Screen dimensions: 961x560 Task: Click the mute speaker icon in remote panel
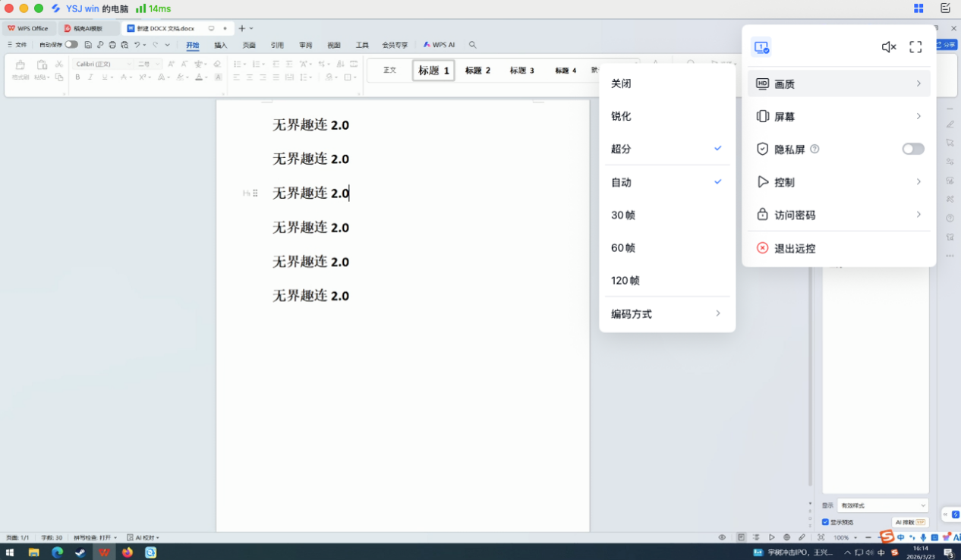[x=888, y=47]
